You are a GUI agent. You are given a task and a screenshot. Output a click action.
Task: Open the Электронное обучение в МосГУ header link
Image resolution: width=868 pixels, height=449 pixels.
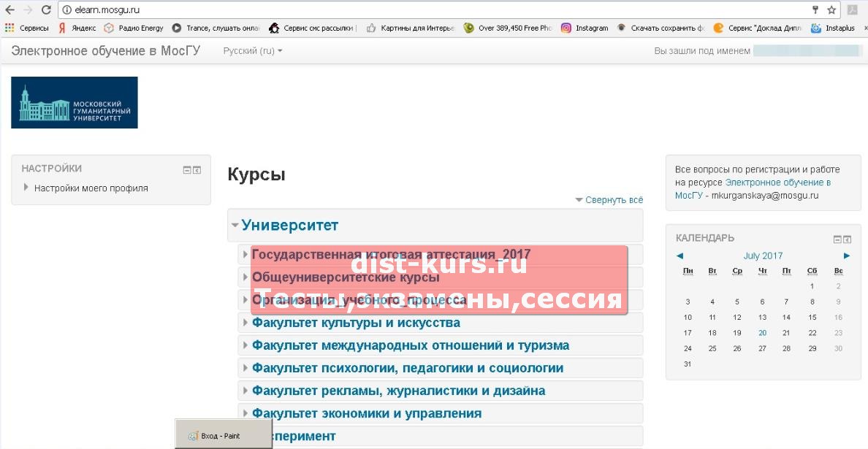point(106,51)
